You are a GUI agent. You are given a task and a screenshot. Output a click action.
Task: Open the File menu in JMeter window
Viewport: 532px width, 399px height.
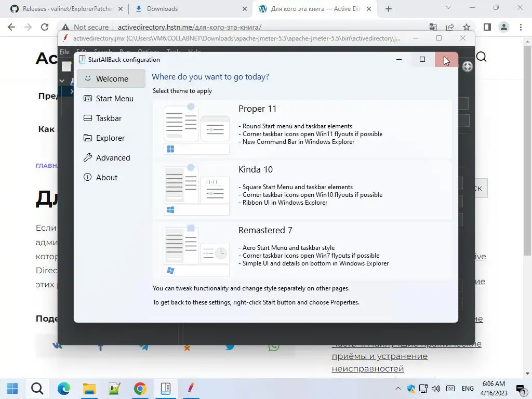[x=64, y=51]
